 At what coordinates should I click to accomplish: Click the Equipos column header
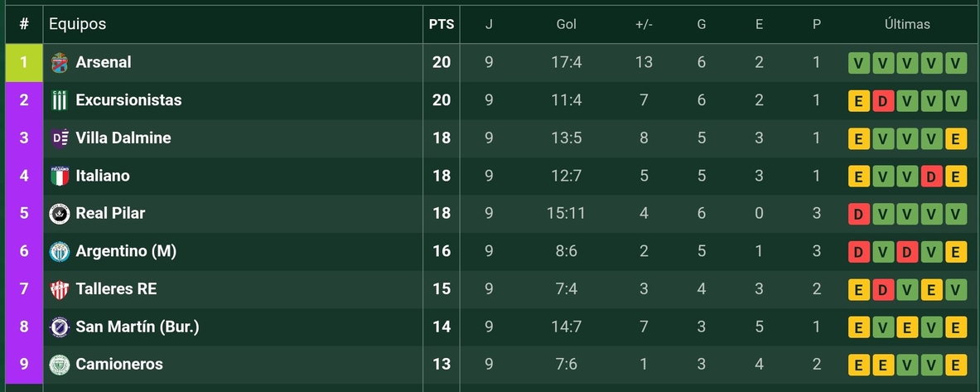coord(78,24)
